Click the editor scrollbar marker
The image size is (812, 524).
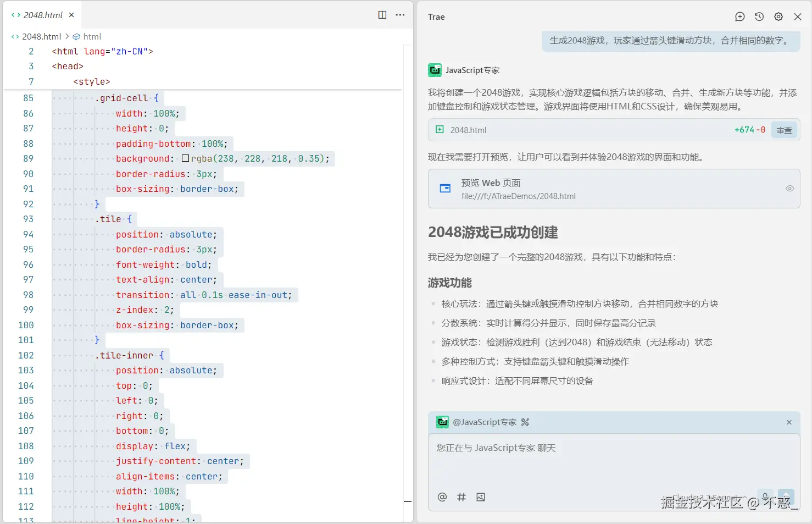[408, 501]
